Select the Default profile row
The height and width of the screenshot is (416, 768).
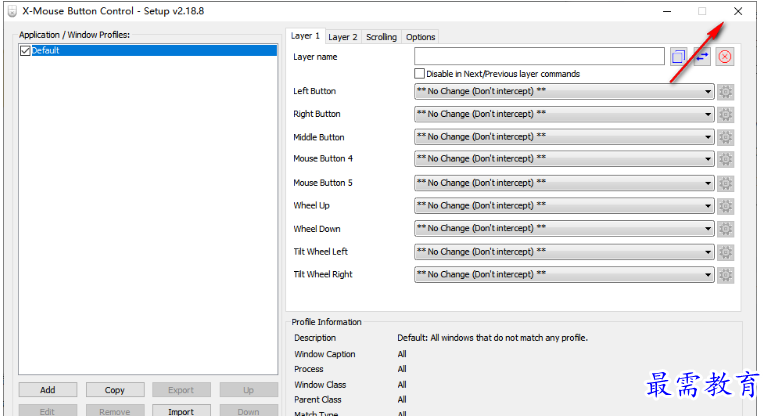click(x=148, y=50)
